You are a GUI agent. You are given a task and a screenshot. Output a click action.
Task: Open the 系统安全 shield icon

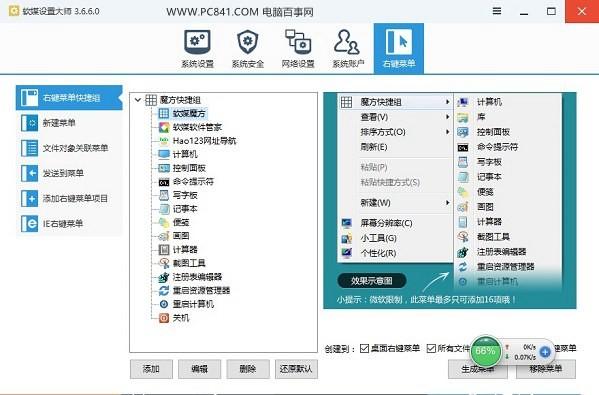click(248, 48)
